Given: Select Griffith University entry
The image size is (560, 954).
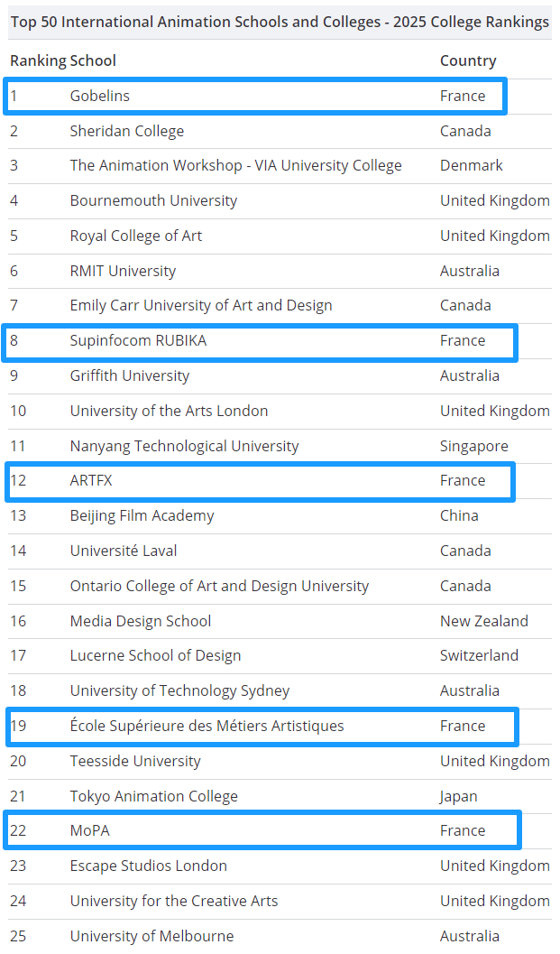Looking at the screenshot, I should (x=129, y=375).
